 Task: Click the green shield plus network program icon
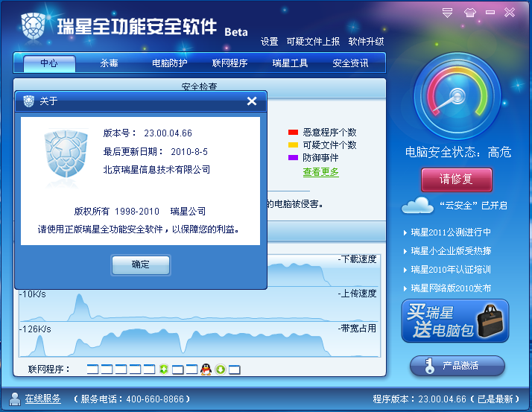(x=164, y=370)
